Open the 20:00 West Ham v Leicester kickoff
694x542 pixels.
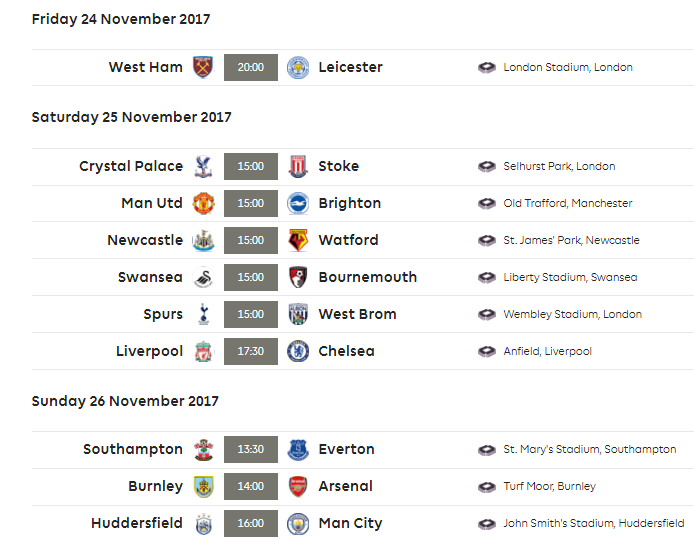point(250,67)
